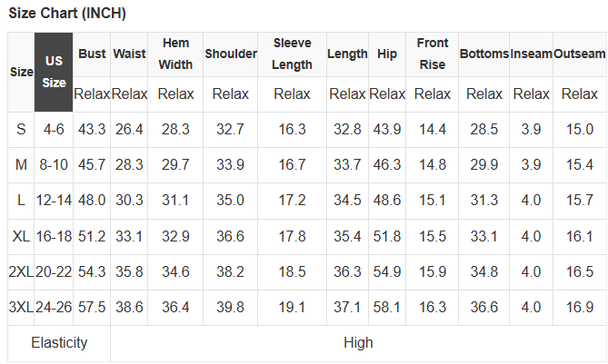The width and height of the screenshot is (608, 364).
Task: Select the L length value 34.5
Action: tap(347, 201)
